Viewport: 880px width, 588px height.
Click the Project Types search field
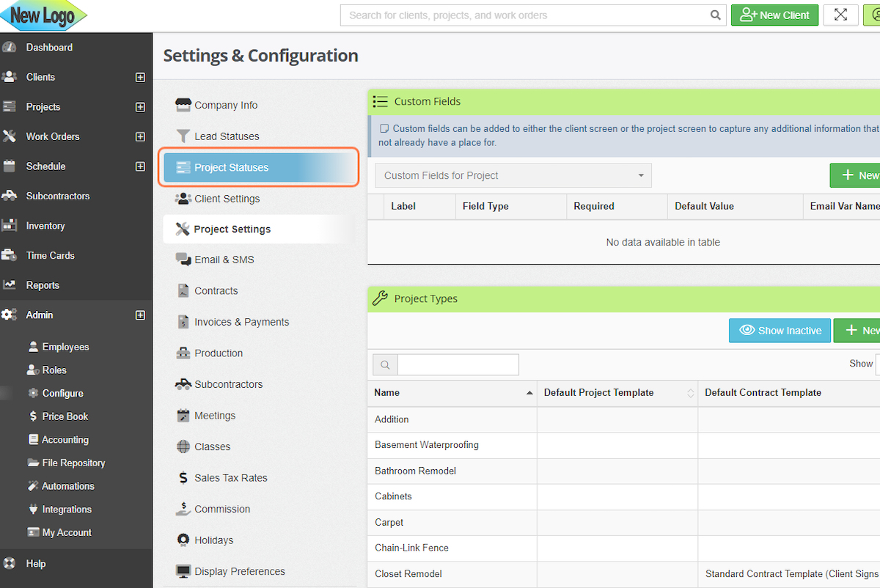pos(458,364)
